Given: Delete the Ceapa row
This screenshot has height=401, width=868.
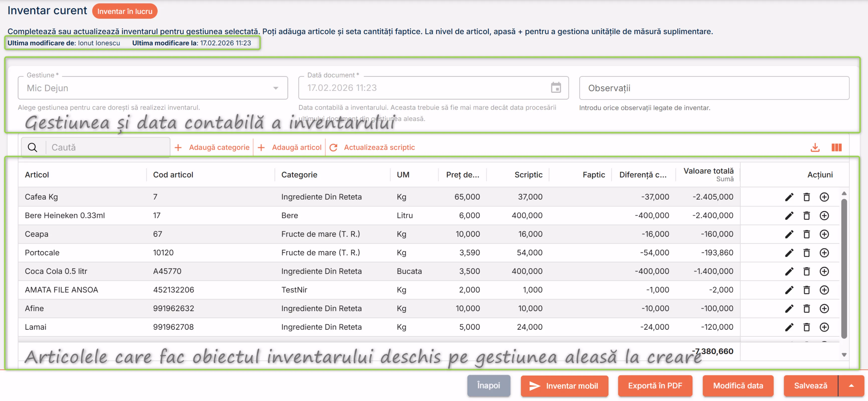Looking at the screenshot, I should [x=806, y=234].
